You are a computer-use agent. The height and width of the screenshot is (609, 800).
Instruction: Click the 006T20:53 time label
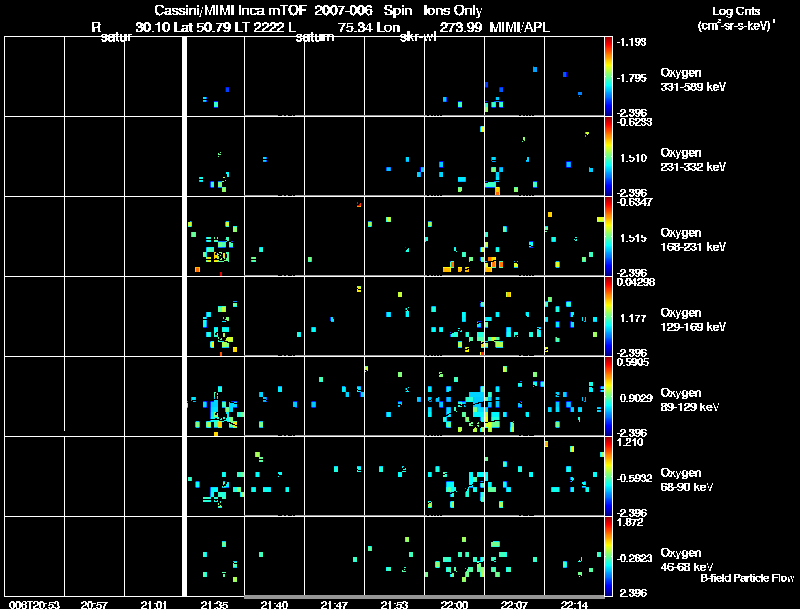[34, 605]
